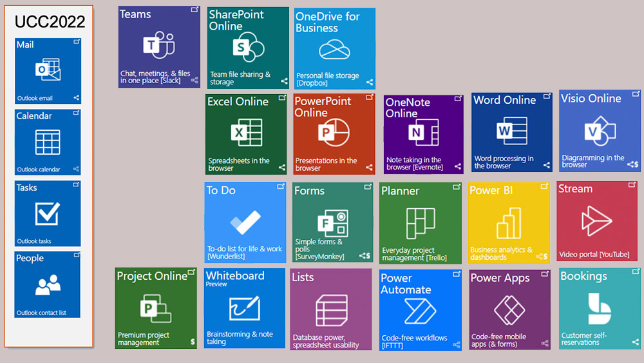Select the Lists tile

point(330,309)
